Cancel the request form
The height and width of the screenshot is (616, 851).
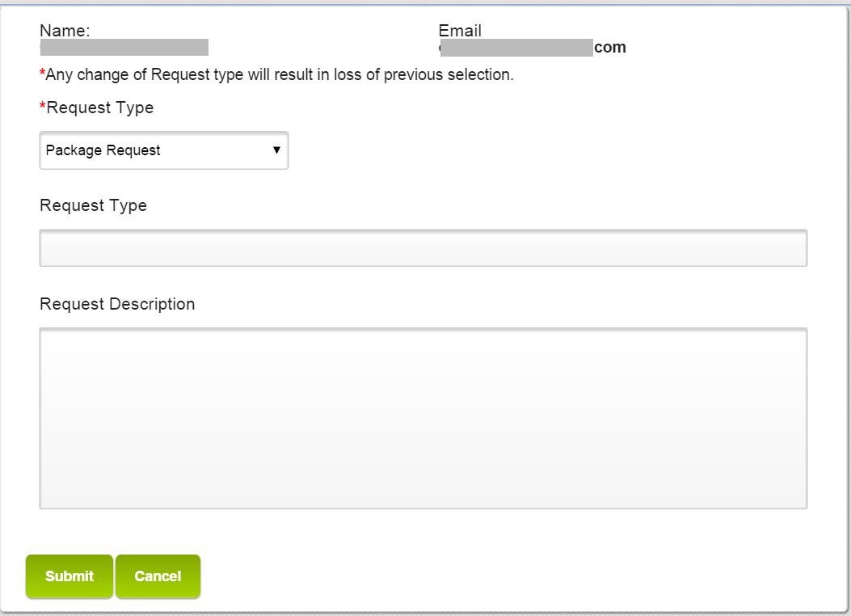(158, 576)
